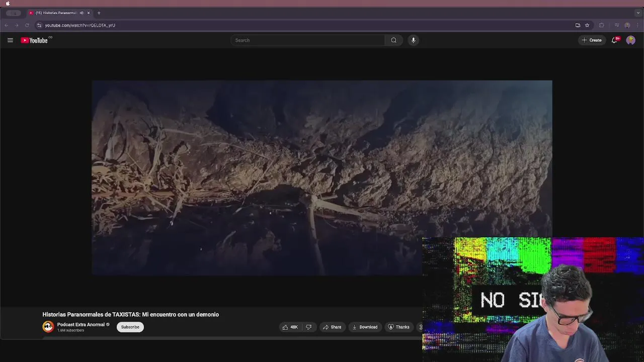
Task: Click the browser forward arrow
Action: (x=17, y=25)
